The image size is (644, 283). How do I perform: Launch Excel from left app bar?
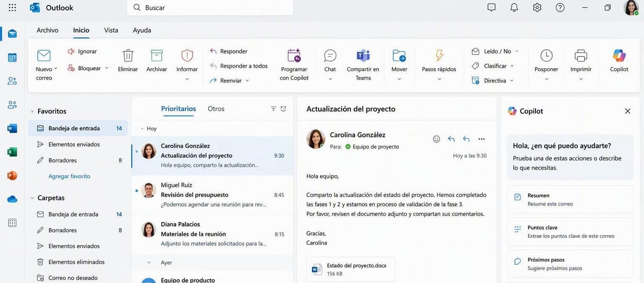pos(12,152)
